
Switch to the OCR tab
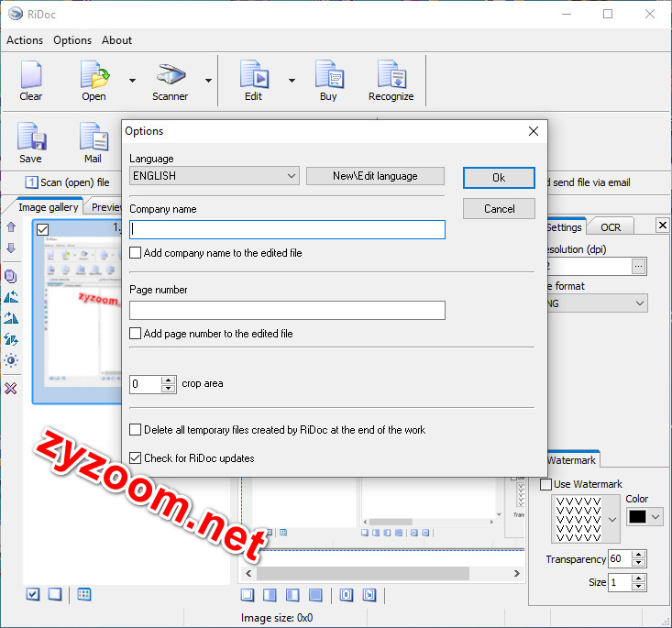[611, 227]
